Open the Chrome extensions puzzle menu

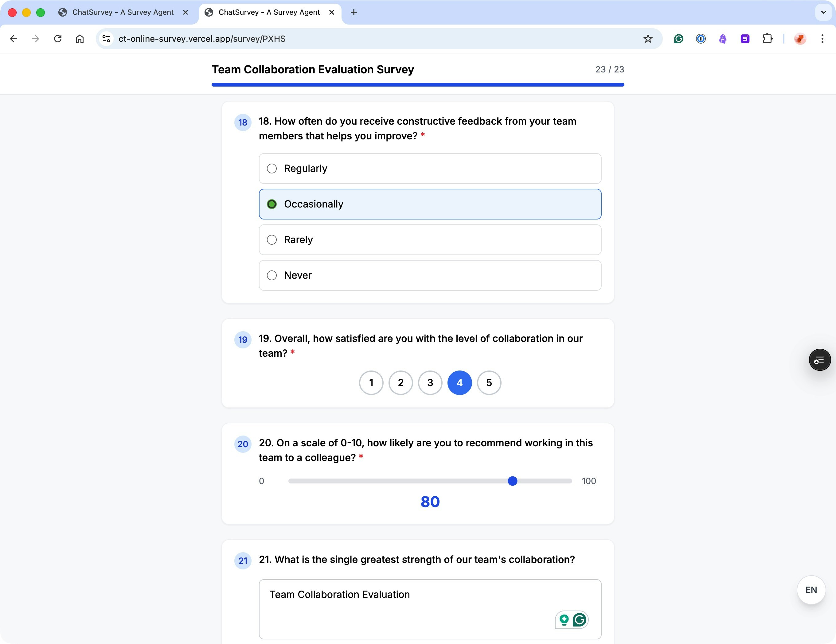click(768, 38)
